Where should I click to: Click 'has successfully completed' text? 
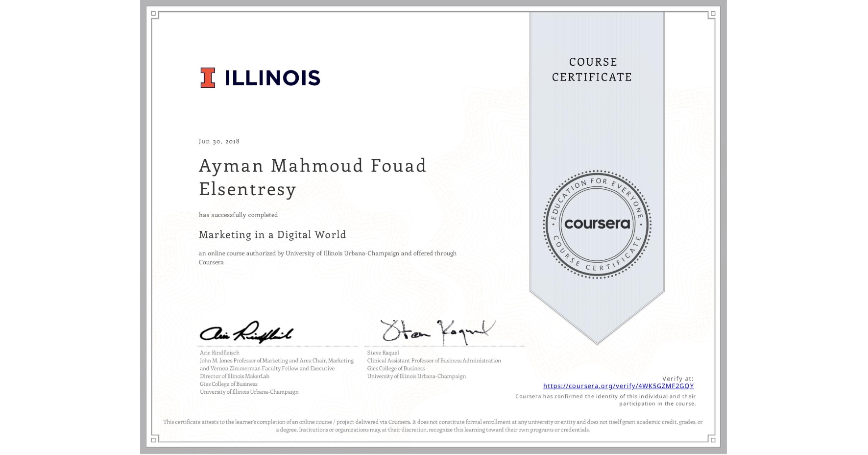238,215
